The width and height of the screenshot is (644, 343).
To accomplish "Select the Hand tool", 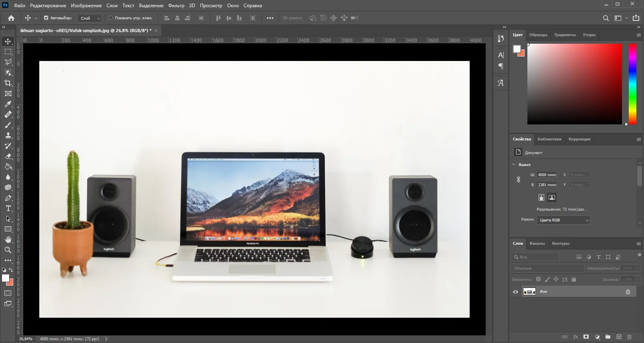I will pyautogui.click(x=8, y=239).
